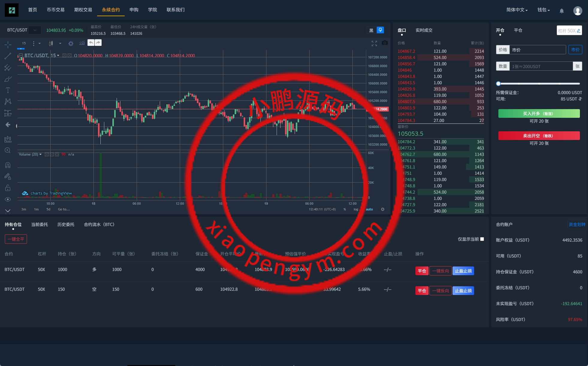Click 资金划转 funds transfer link
This screenshot has width=588, height=366.
(577, 225)
